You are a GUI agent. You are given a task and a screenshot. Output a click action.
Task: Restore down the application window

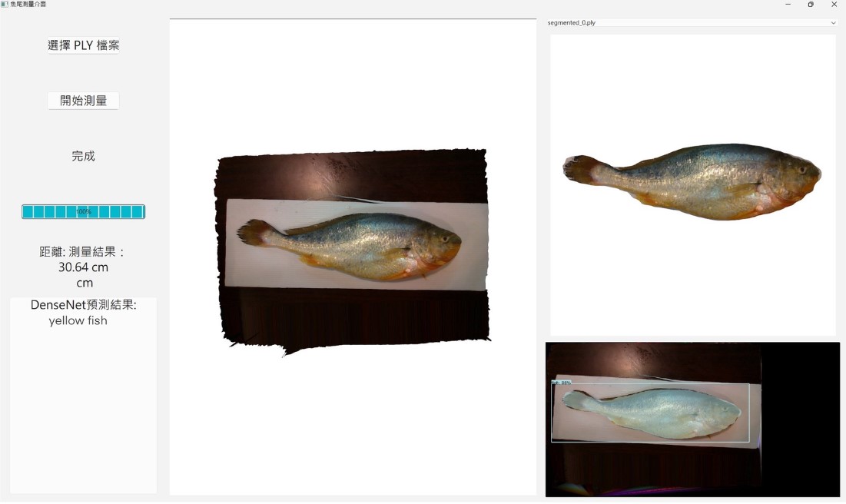(811, 5)
